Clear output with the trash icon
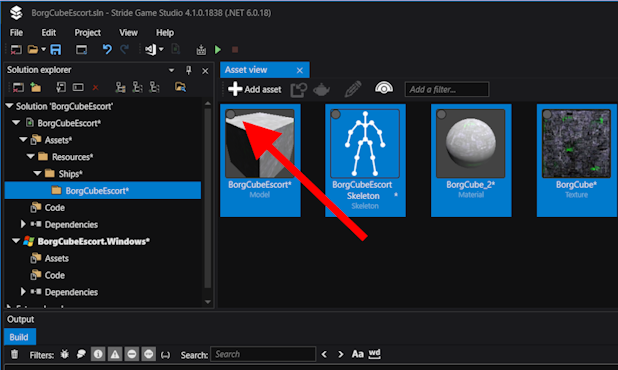The height and width of the screenshot is (370, 618). point(15,354)
